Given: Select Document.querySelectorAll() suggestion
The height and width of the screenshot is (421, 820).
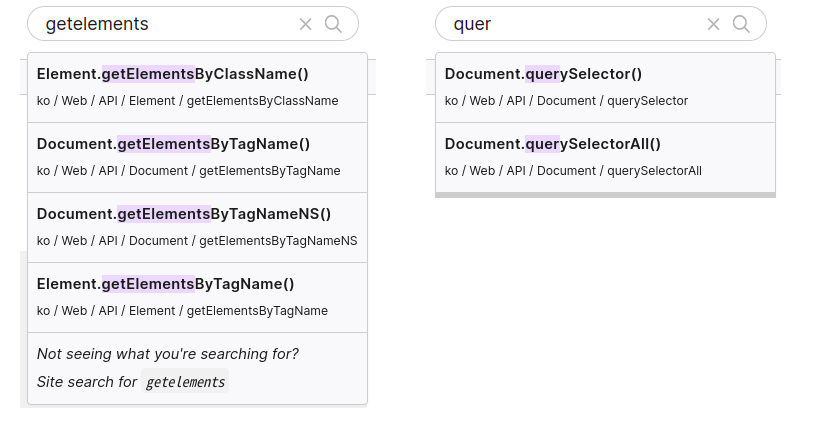Looking at the screenshot, I should 606,158.
